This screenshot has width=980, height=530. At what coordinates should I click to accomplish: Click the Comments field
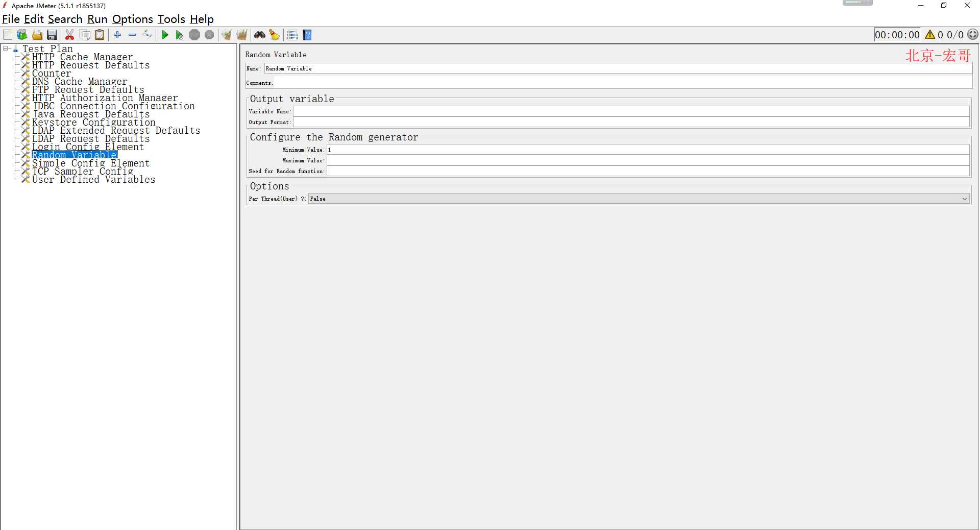pyautogui.click(x=623, y=83)
